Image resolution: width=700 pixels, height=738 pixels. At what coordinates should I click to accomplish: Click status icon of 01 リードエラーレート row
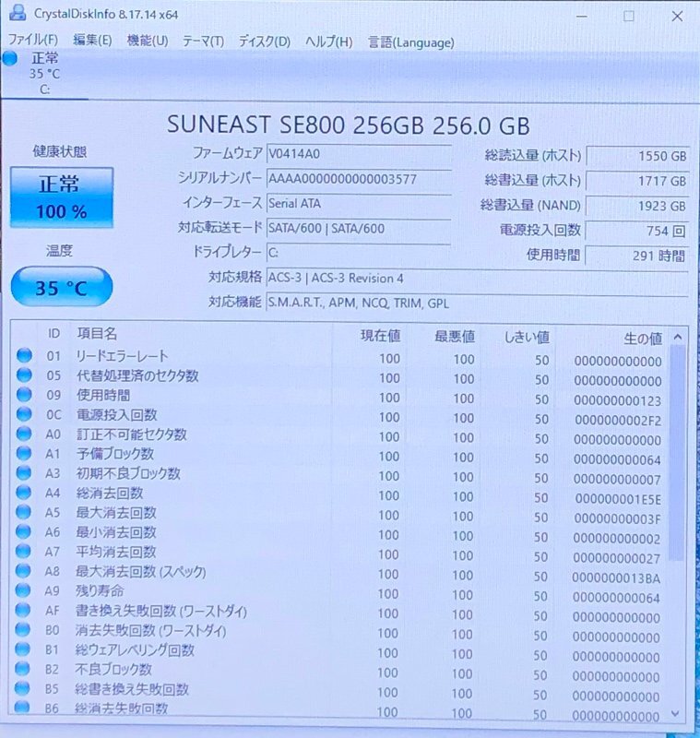point(25,355)
